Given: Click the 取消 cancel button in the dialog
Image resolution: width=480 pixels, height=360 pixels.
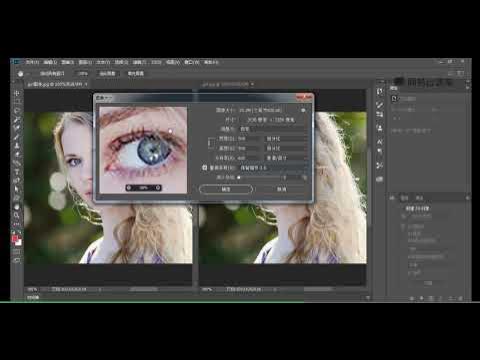Looking at the screenshot, I should 282,189.
